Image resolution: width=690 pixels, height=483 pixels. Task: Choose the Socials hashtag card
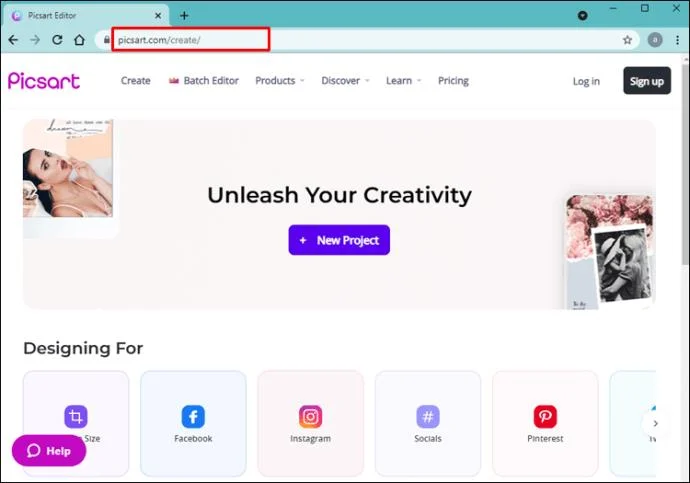tap(428, 423)
